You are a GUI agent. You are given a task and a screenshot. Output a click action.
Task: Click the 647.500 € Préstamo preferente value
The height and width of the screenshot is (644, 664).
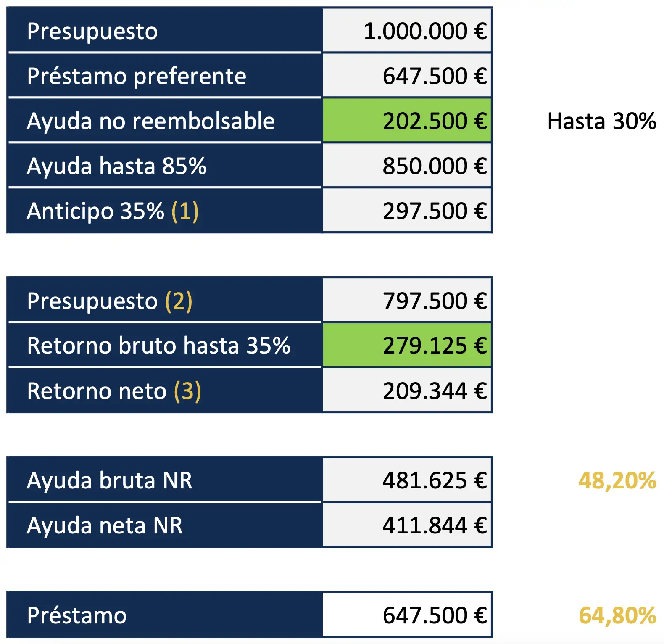coord(407,76)
